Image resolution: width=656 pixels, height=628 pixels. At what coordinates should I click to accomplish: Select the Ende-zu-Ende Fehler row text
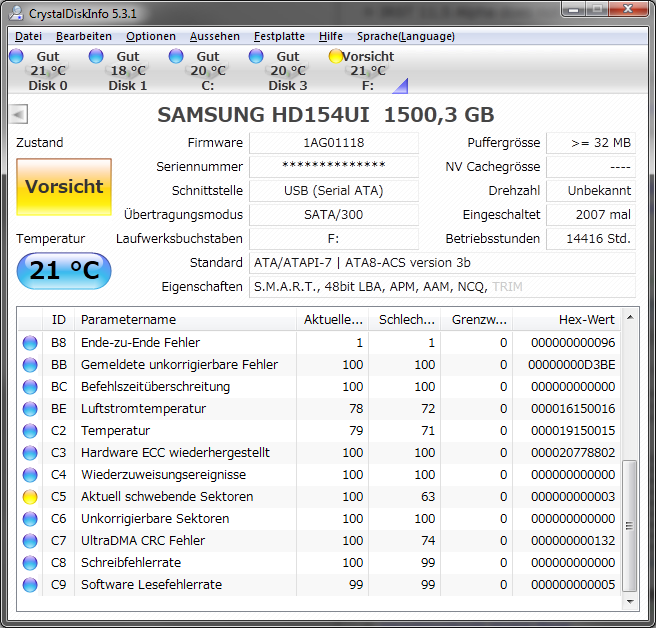(x=140, y=343)
